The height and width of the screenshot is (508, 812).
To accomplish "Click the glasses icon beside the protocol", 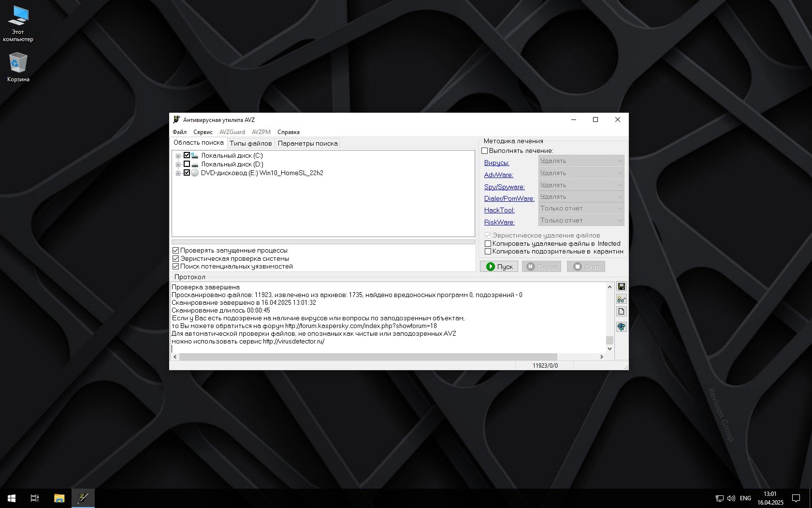I will (622, 299).
